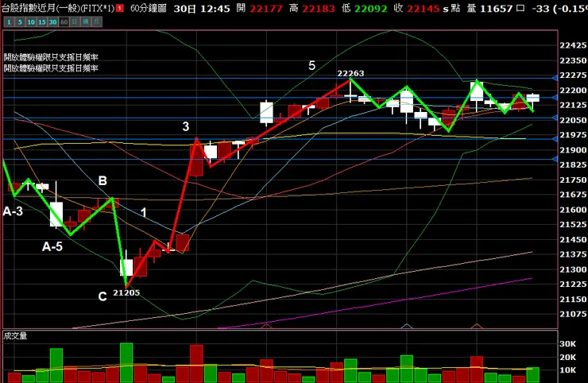The height and width of the screenshot is (383, 588).
Task: Click the 21205 low price label
Action: click(x=126, y=292)
